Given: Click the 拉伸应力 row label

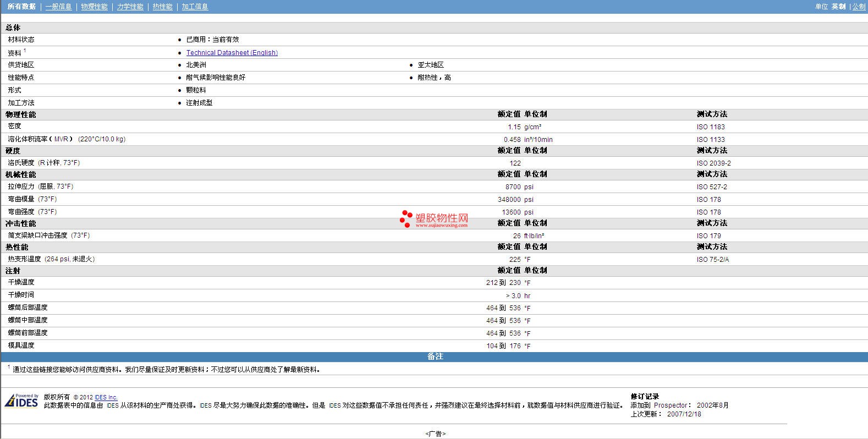Looking at the screenshot, I should coord(40,186).
